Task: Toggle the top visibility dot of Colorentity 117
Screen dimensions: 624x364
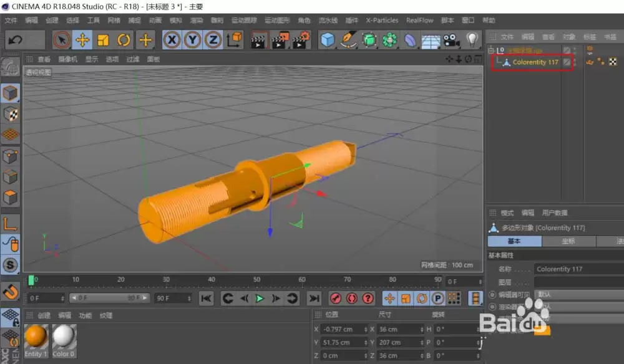Action: (574, 60)
